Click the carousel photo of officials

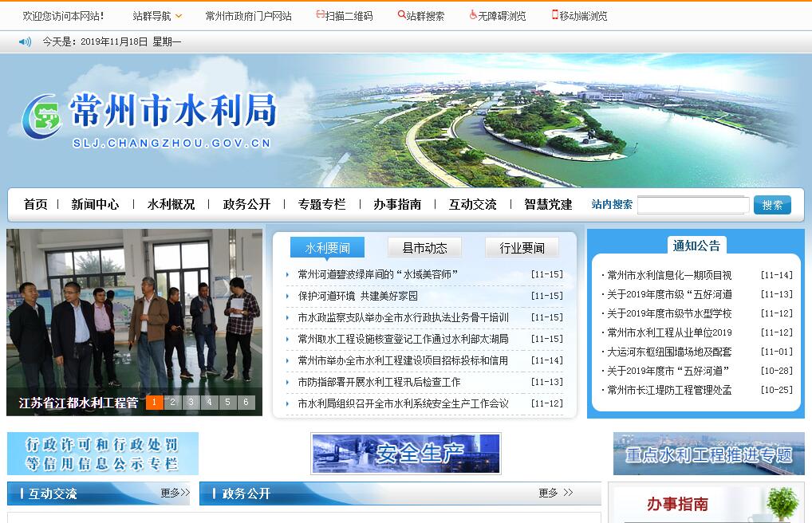click(134, 311)
